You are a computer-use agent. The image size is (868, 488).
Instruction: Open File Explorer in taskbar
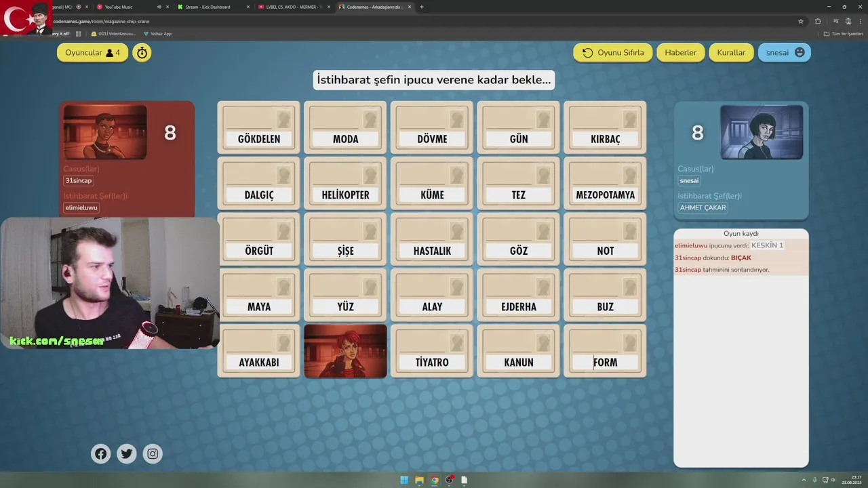click(x=419, y=480)
